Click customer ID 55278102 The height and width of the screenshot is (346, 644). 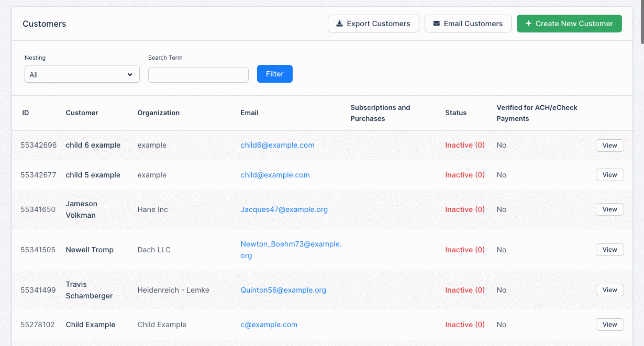coord(38,325)
